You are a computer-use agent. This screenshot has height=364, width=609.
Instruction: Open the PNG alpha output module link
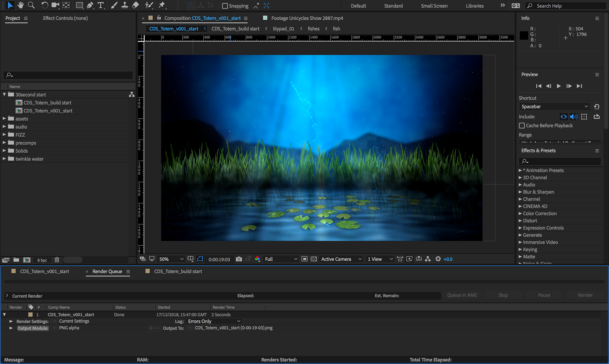pyautogui.click(x=69, y=328)
